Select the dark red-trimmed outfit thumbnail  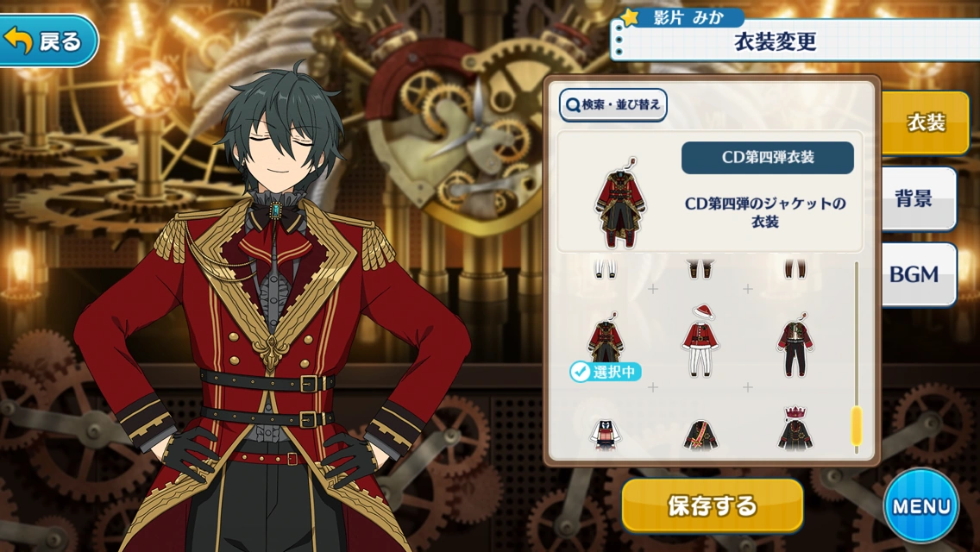[795, 344]
